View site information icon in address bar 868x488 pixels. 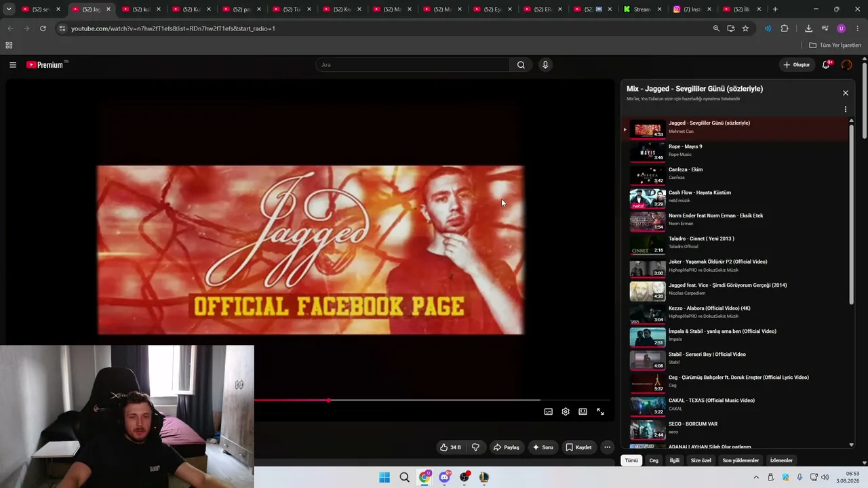62,28
